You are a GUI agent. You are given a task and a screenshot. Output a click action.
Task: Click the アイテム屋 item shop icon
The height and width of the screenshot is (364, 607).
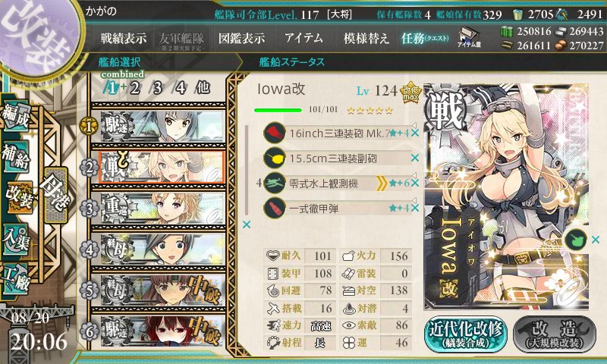tap(468, 37)
